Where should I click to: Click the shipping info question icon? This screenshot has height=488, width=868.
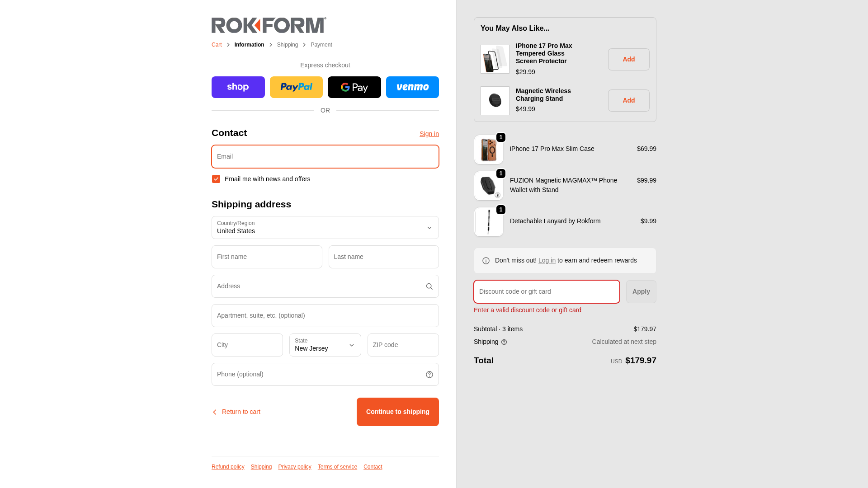[504, 342]
